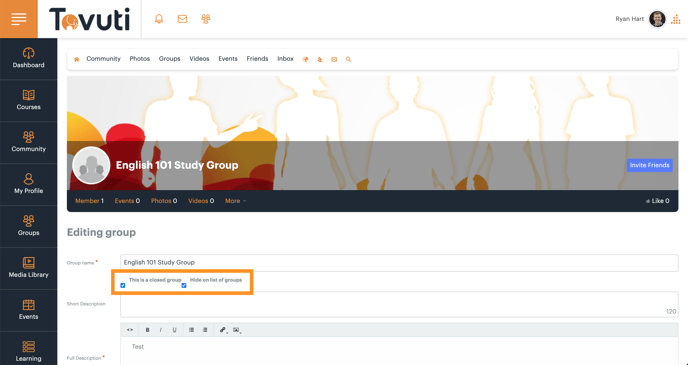Go to Media Library in sidebar
This screenshot has height=365, width=688.
29,268
